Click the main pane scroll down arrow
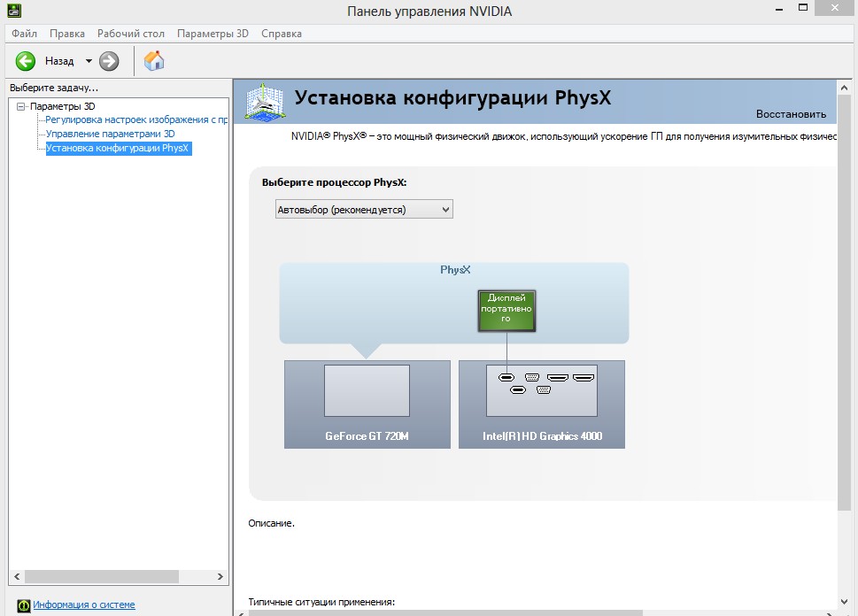858x616 pixels. click(x=844, y=602)
